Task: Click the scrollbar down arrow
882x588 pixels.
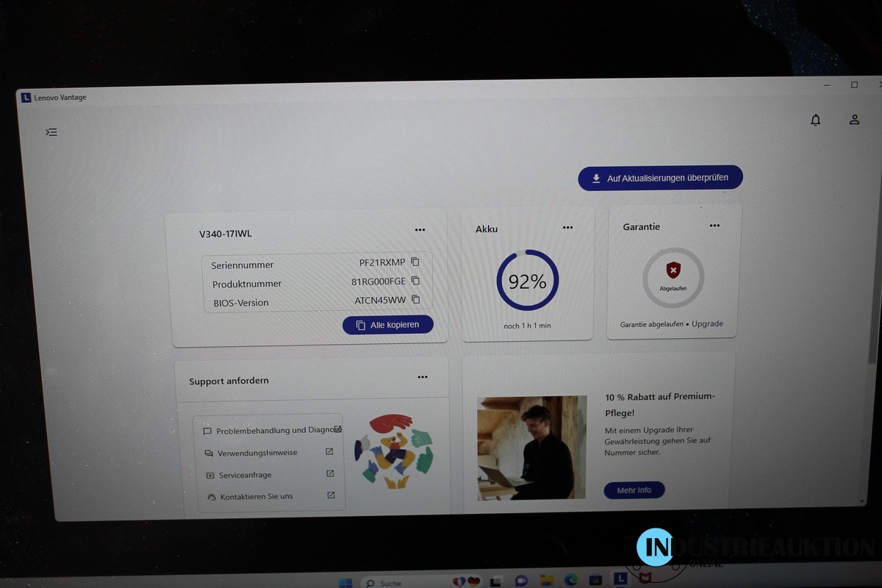Action: pos(863,501)
